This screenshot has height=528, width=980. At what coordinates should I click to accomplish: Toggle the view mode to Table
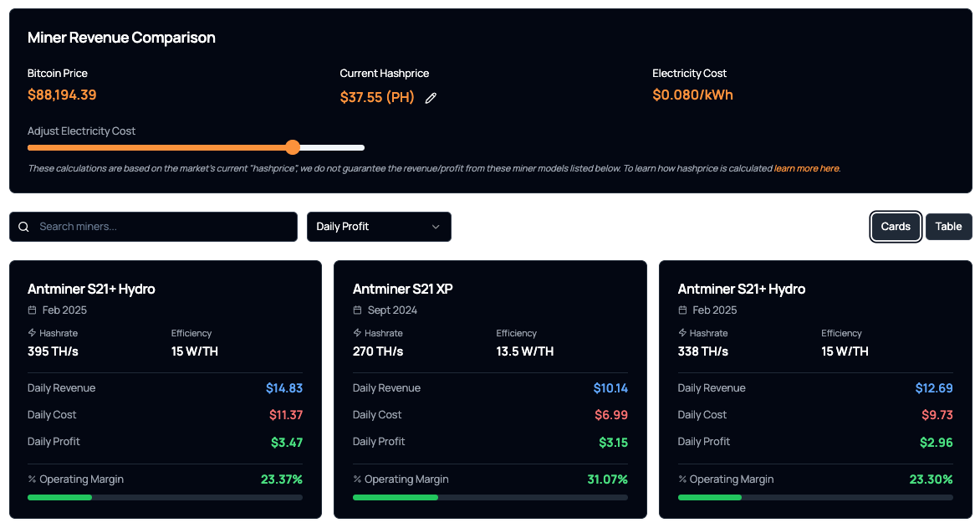(x=948, y=226)
